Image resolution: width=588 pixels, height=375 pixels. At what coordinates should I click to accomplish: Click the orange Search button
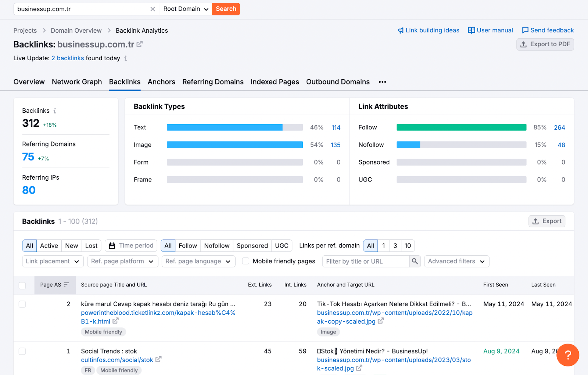[226, 9]
